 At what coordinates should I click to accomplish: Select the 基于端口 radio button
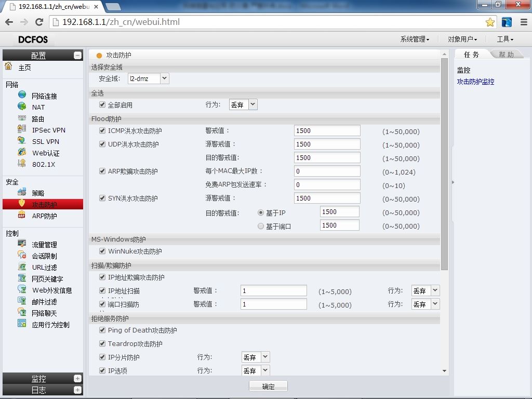tap(261, 226)
